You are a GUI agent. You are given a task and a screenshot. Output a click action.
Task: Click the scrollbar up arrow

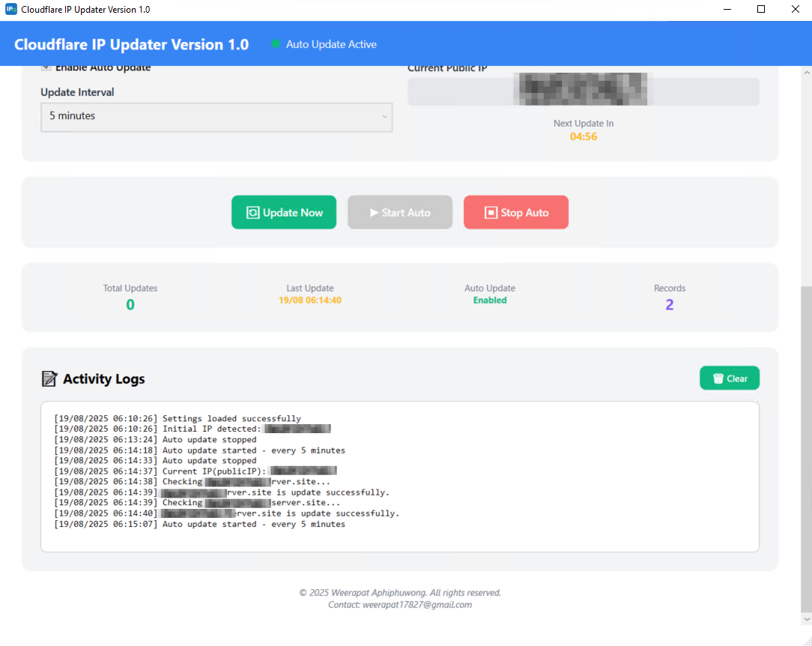(806, 73)
